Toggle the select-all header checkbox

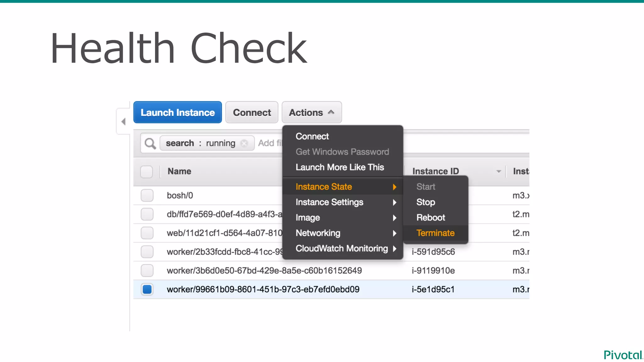[x=147, y=172]
